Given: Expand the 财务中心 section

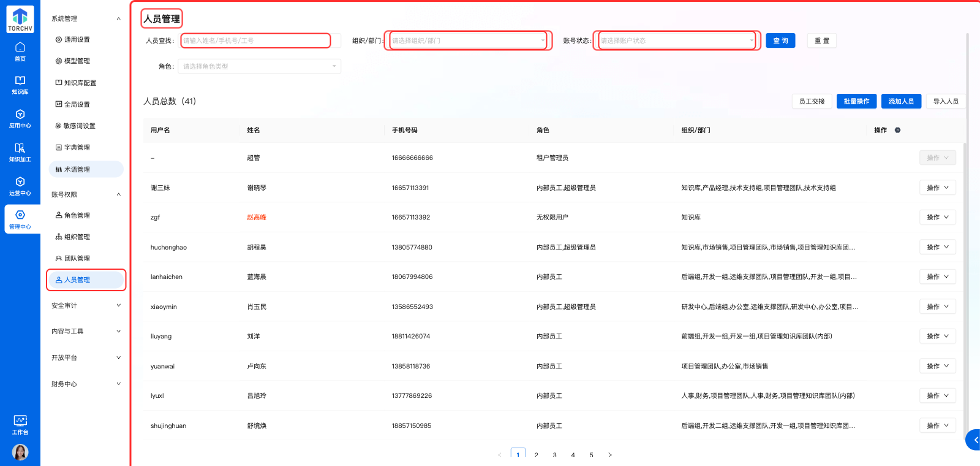Looking at the screenshot, I should tap(86, 384).
